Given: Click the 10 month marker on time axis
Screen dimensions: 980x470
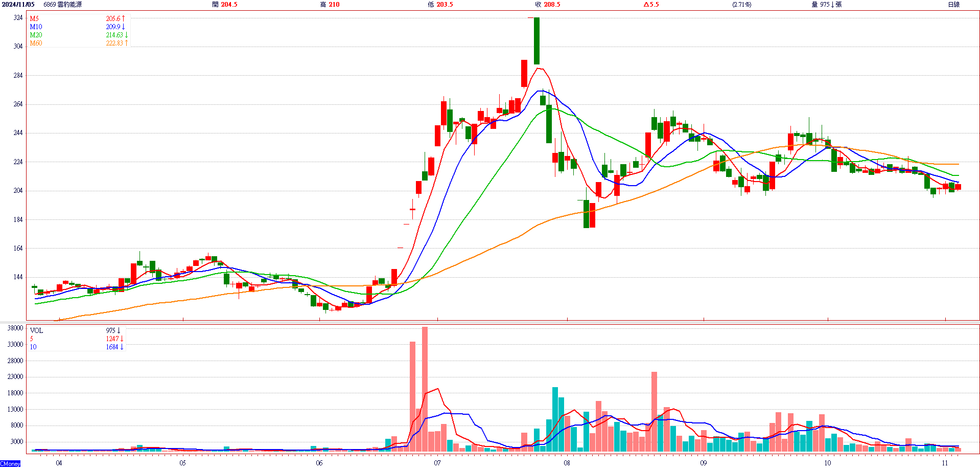Looking at the screenshot, I should click(827, 463).
